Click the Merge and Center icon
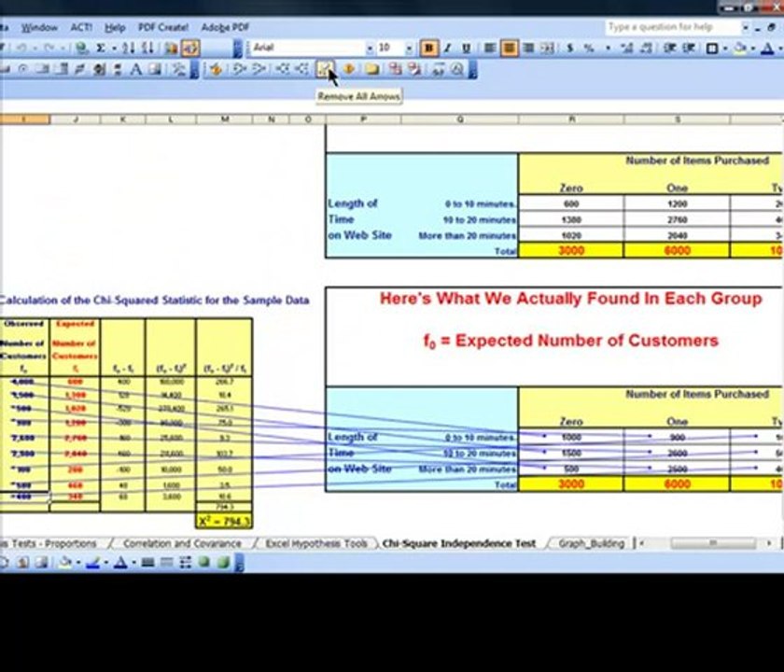This screenshot has width=784, height=672. coord(548,48)
